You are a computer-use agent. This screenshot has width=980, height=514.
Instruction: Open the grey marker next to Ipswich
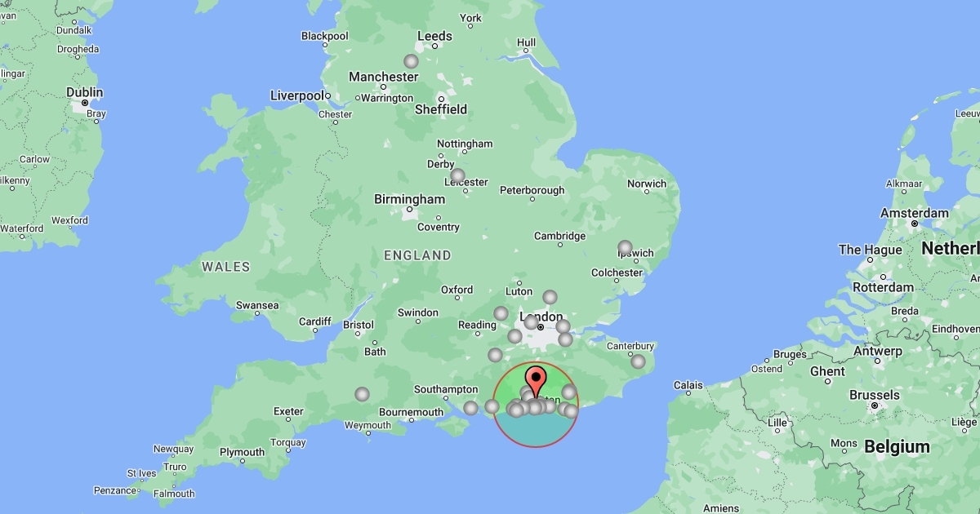pyautogui.click(x=625, y=247)
